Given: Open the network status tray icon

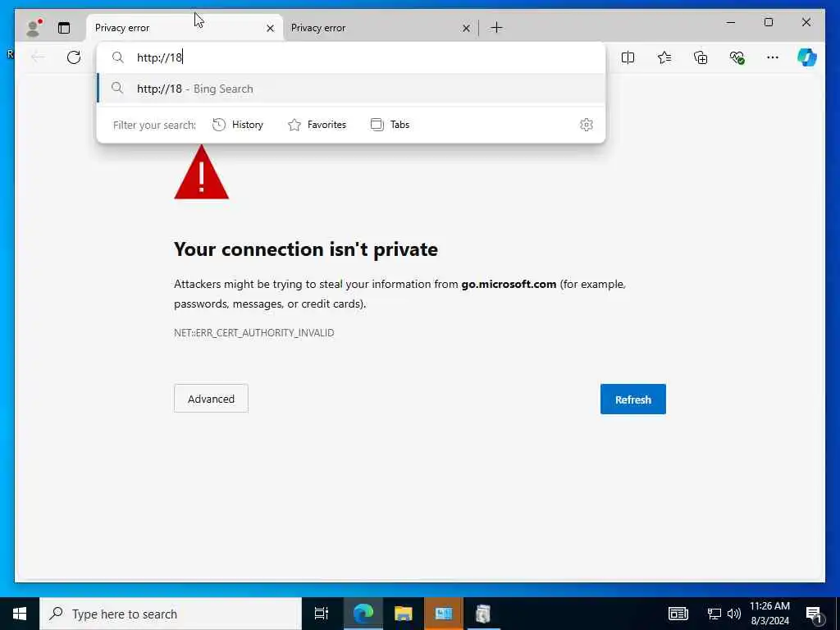Looking at the screenshot, I should click(714, 614).
